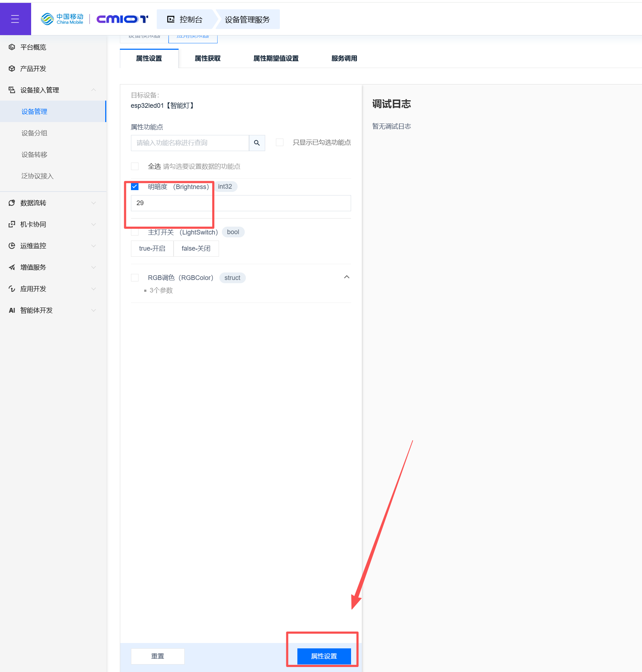Expand the 智能体开发 menu chevron
This screenshot has height=672, width=642.
point(93,310)
